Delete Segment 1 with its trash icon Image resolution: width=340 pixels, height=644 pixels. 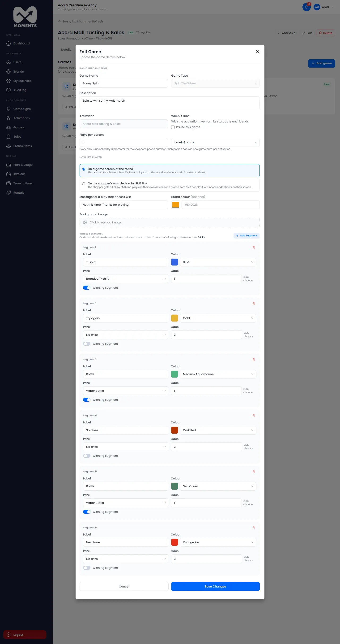click(254, 248)
